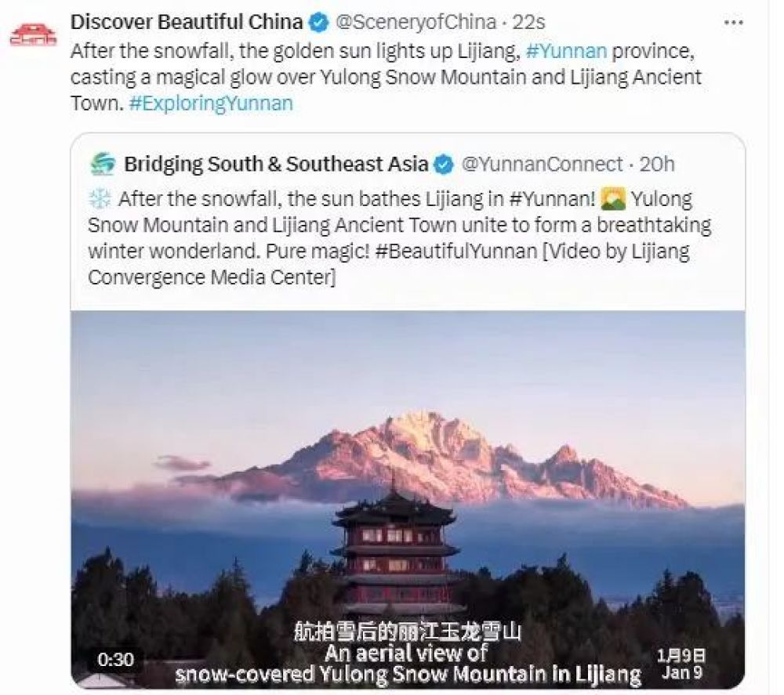This screenshot has width=784, height=695.
Task: Open the @YunnanConnect handle
Action: tap(542, 165)
